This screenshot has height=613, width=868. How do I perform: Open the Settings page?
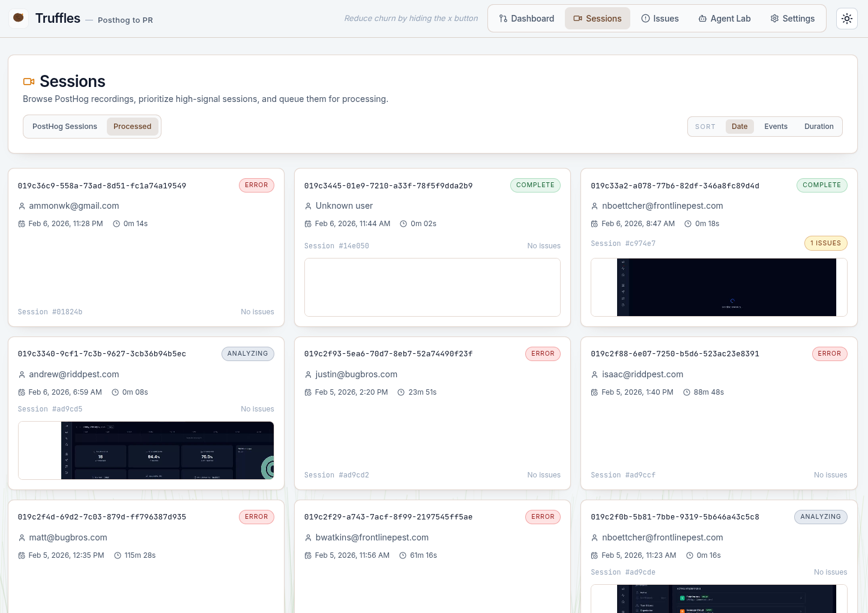point(792,19)
